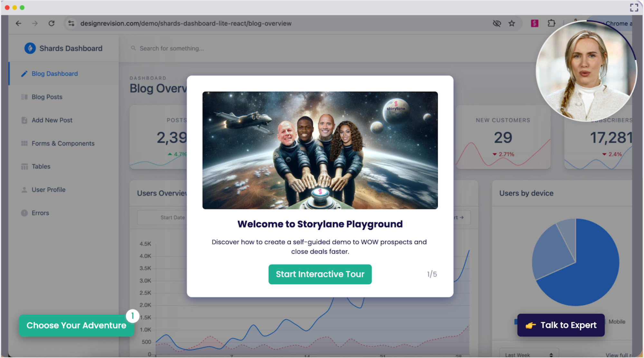This screenshot has height=358, width=644.
Task: Click the Blog Dashboard pencil icon
Action: point(24,74)
